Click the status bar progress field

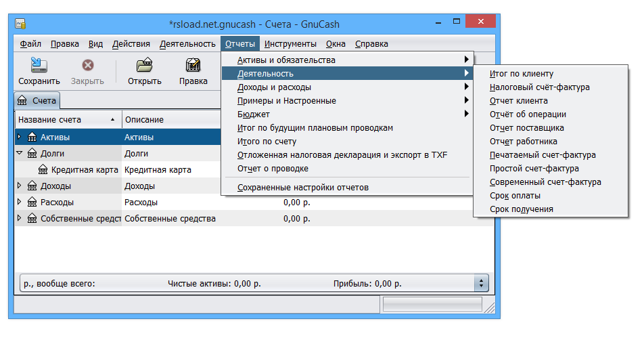click(432, 304)
